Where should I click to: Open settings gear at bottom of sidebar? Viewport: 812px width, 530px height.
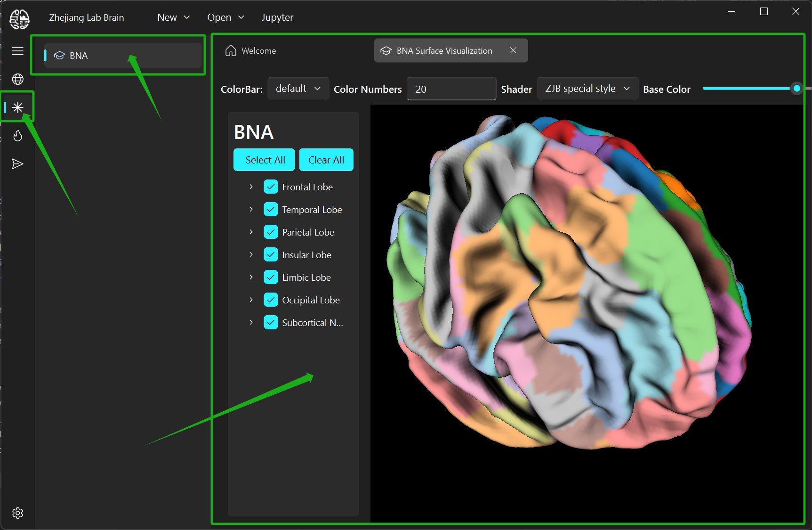coord(18,513)
